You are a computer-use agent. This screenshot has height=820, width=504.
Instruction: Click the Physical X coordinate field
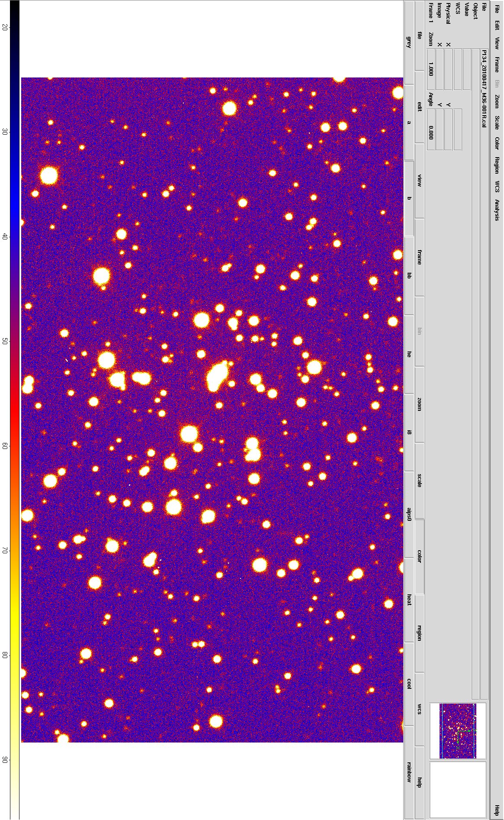449,69
